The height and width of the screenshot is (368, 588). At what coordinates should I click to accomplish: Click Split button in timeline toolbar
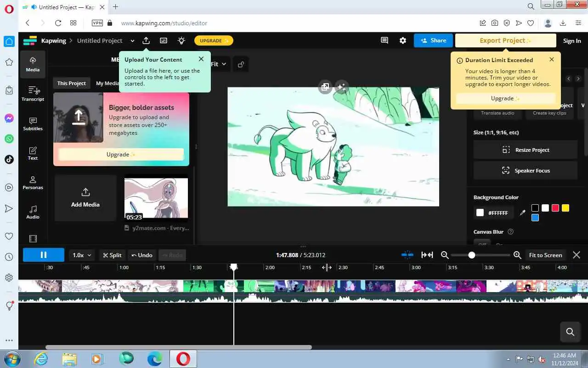point(113,255)
